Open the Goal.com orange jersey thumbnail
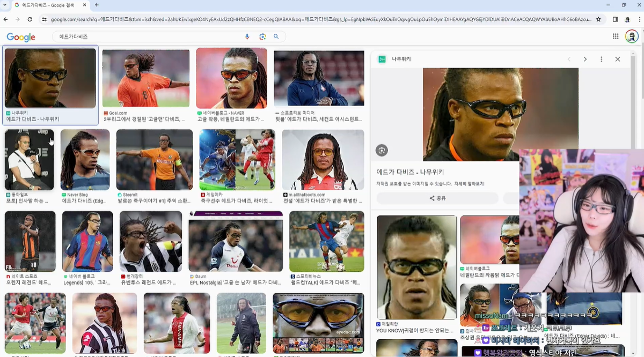Viewport: 644px width, 357px height. click(x=145, y=78)
